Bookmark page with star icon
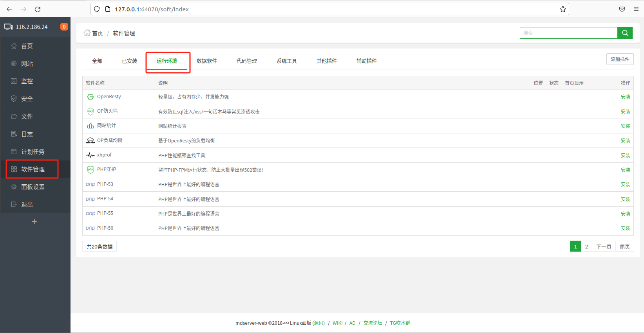Image resolution: width=644 pixels, height=333 pixels. pos(563,9)
